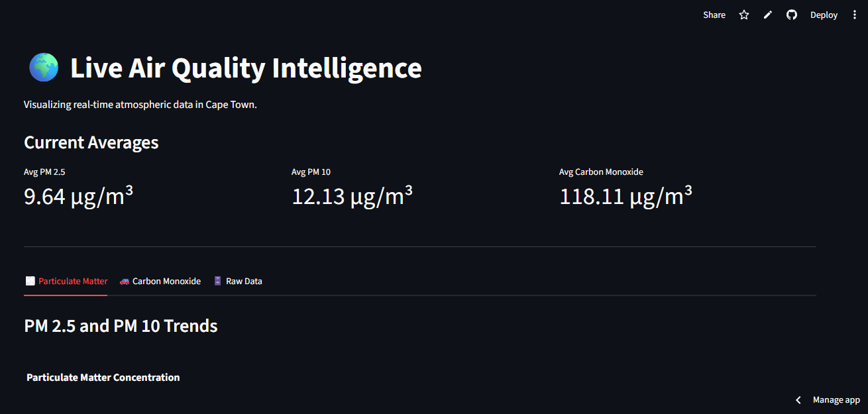Click the Manage app button
868x414 pixels.
836,400
